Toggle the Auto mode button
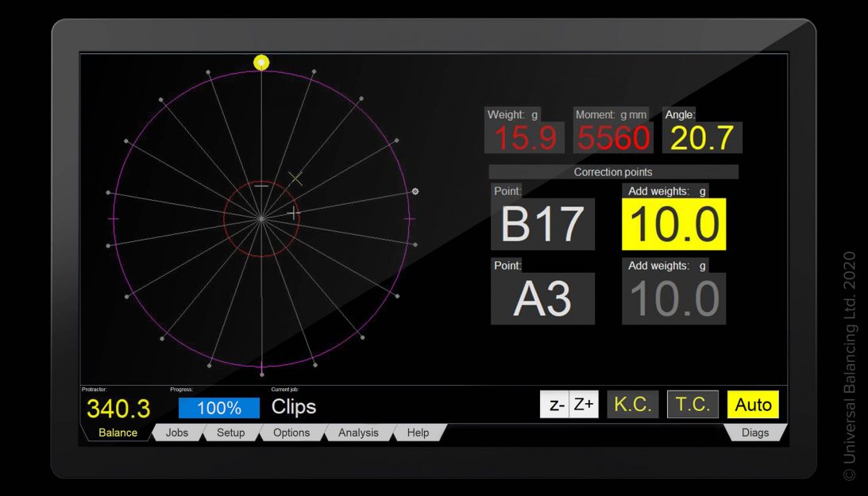This screenshot has width=868, height=496. click(x=753, y=405)
